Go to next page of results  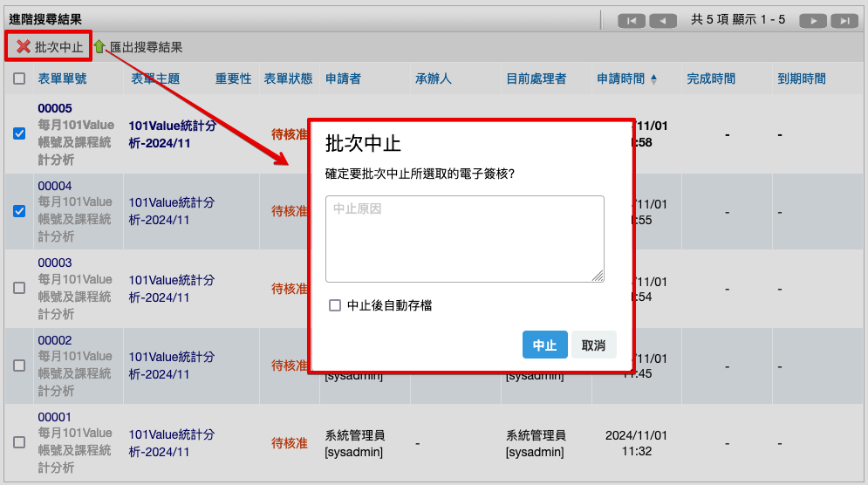pyautogui.click(x=813, y=21)
